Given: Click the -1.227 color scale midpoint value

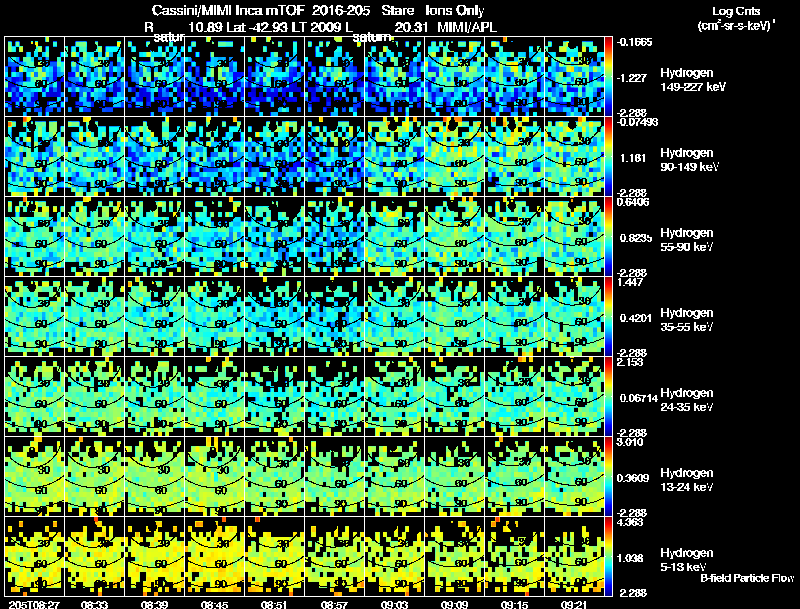Looking at the screenshot, I should coord(632,78).
